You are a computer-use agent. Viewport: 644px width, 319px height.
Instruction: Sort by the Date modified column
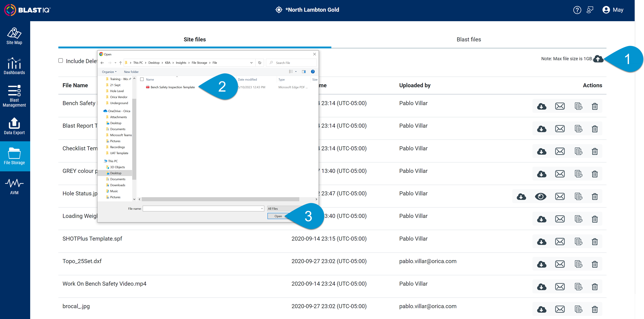pyautogui.click(x=257, y=79)
